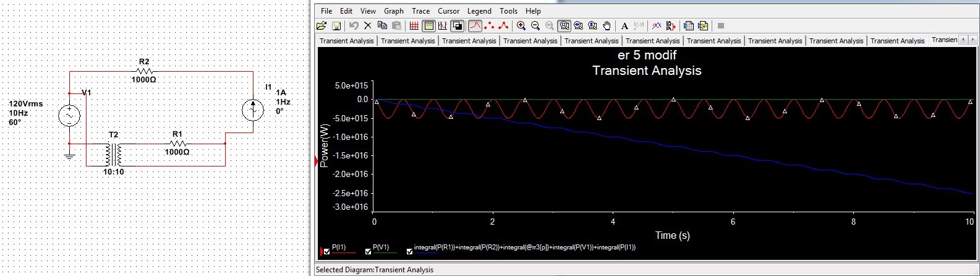Viewport: 980px width, 276px height.
Task: Click the green P(V1) legend line
Action: [x=384, y=252]
